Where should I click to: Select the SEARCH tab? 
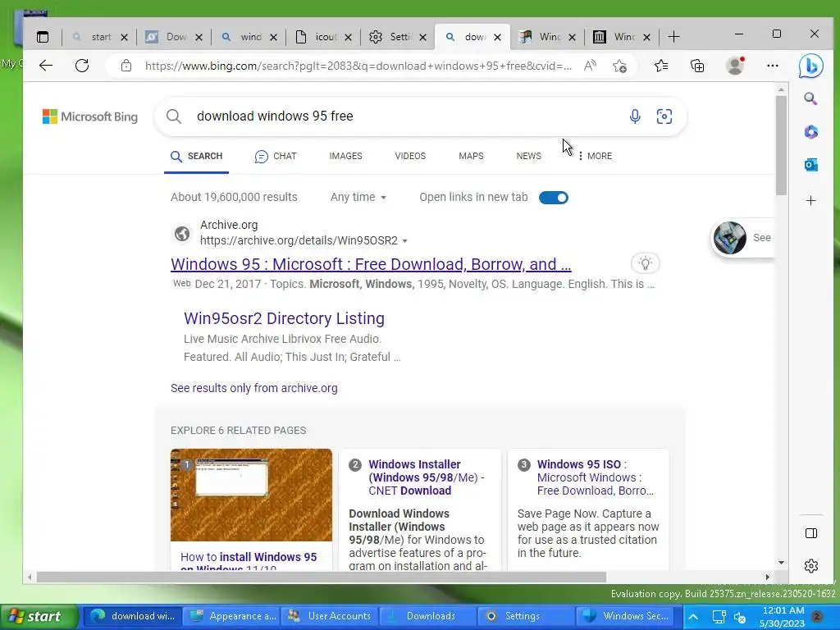tap(196, 156)
